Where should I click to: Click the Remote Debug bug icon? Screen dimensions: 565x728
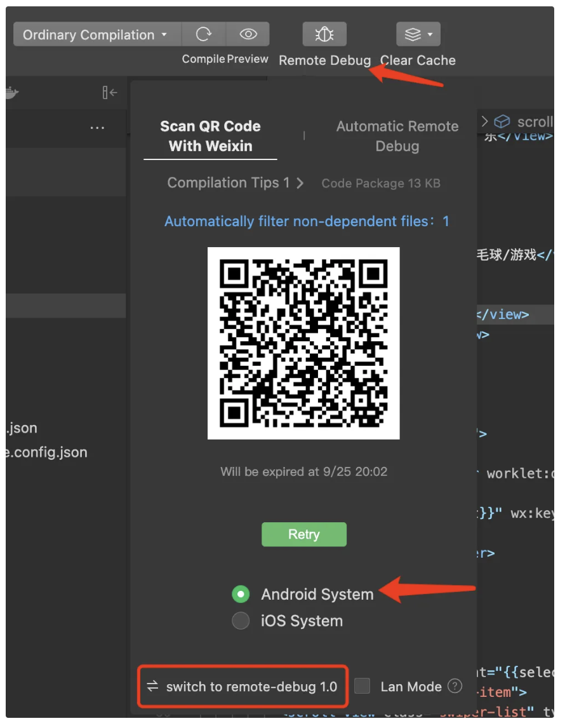324,34
